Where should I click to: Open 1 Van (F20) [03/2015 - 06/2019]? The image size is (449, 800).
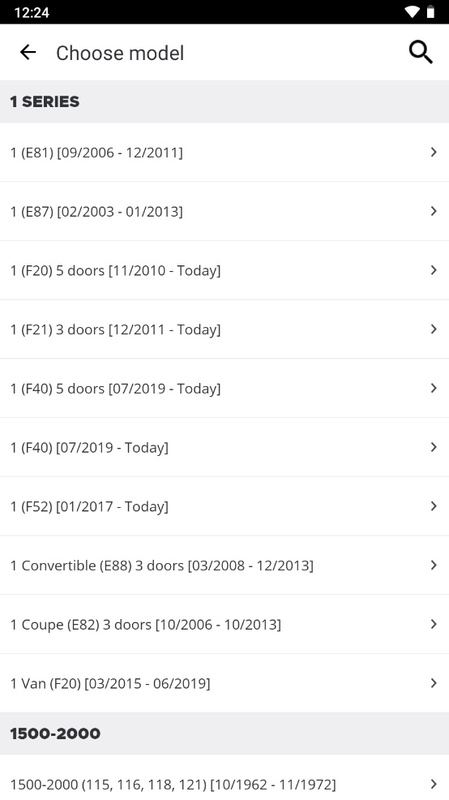coord(224,683)
